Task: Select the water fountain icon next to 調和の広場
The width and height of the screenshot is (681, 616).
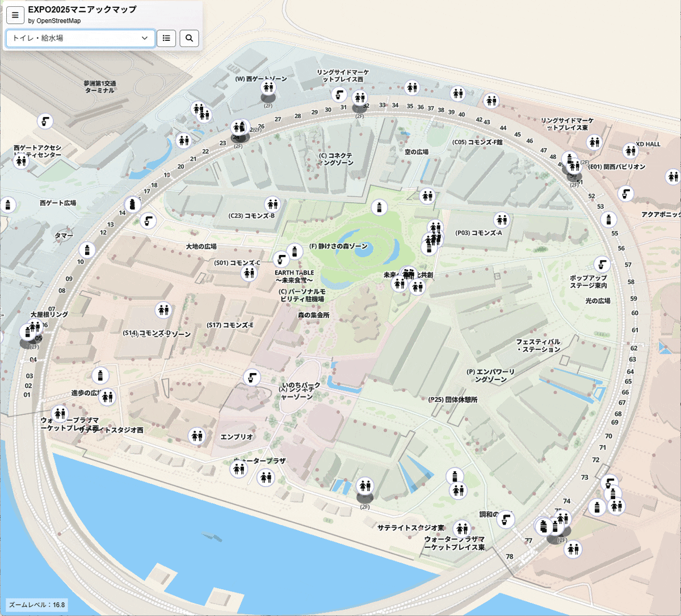Action: [506, 519]
